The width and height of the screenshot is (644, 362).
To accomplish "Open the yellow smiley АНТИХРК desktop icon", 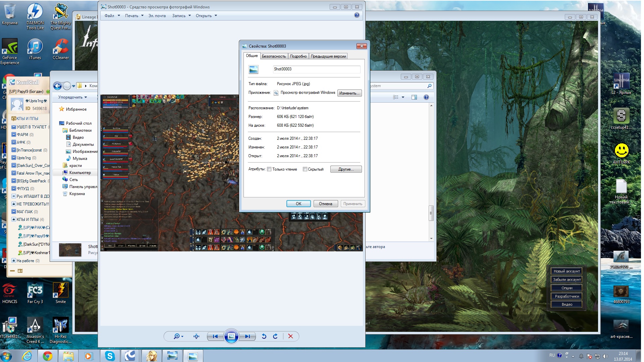I will (621, 154).
